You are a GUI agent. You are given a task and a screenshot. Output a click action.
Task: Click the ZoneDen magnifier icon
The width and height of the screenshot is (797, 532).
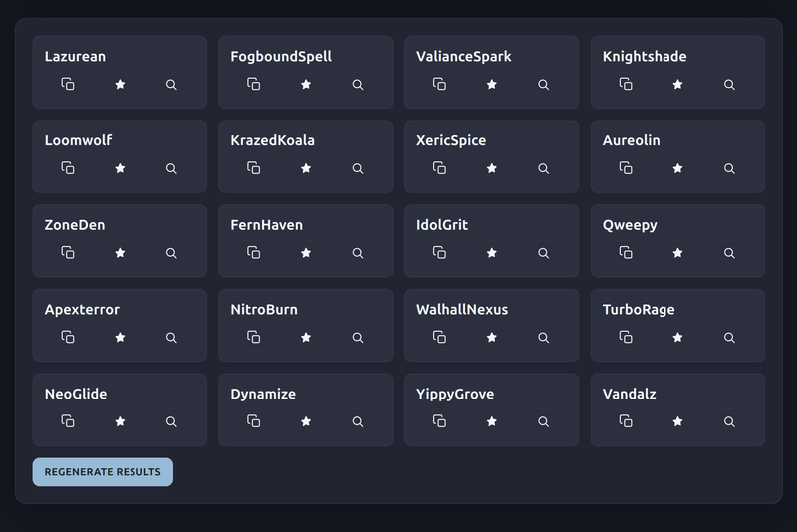(171, 252)
